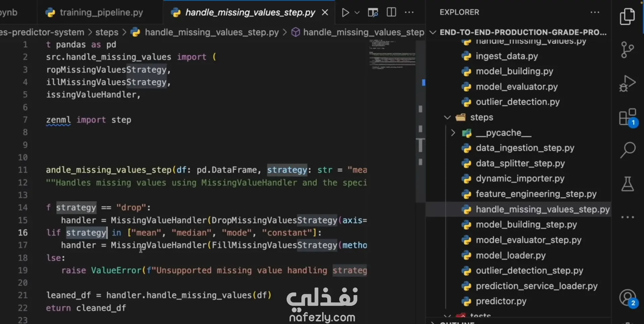This screenshot has height=324, width=644.
Task: Open data_splitter_step.py in the steps folder
Action: (x=521, y=163)
